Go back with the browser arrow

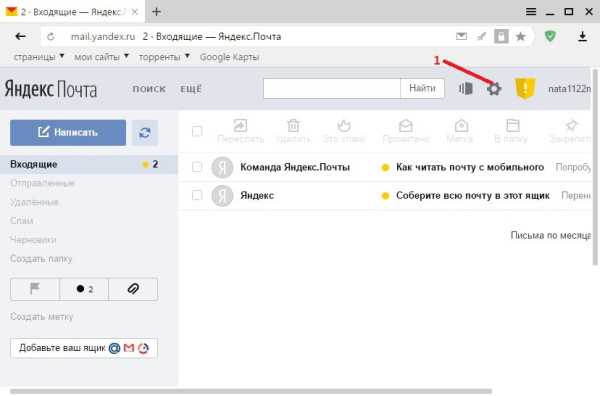20,36
